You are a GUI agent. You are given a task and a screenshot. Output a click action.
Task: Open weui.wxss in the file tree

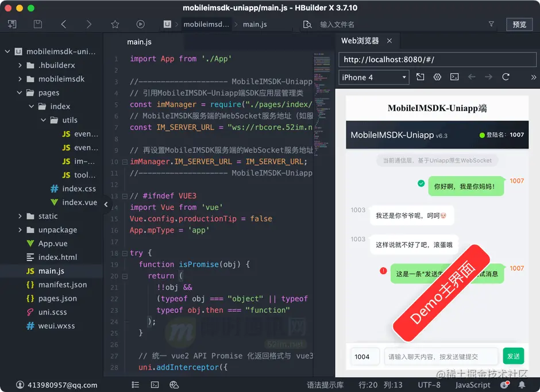(56, 326)
